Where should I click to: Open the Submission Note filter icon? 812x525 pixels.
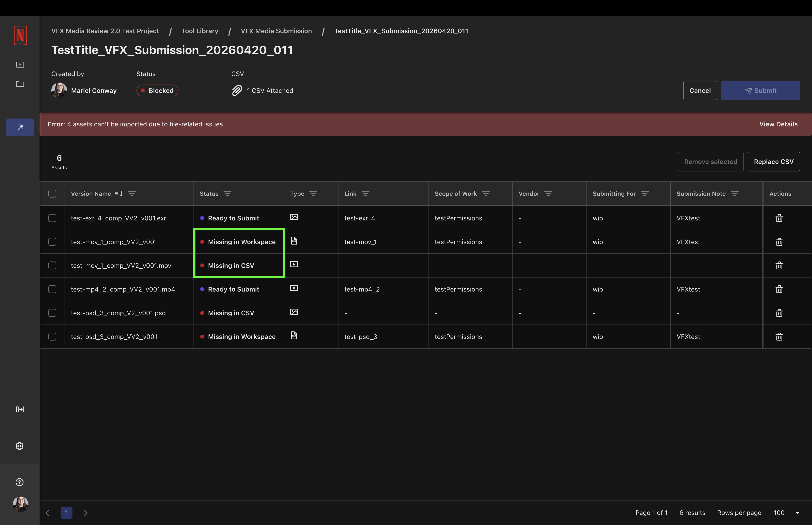pyautogui.click(x=735, y=194)
